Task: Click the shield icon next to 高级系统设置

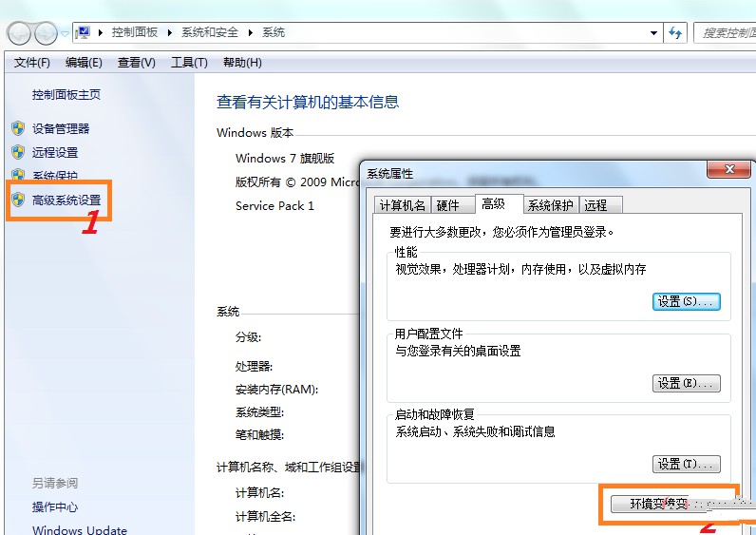Action: pyautogui.click(x=18, y=200)
